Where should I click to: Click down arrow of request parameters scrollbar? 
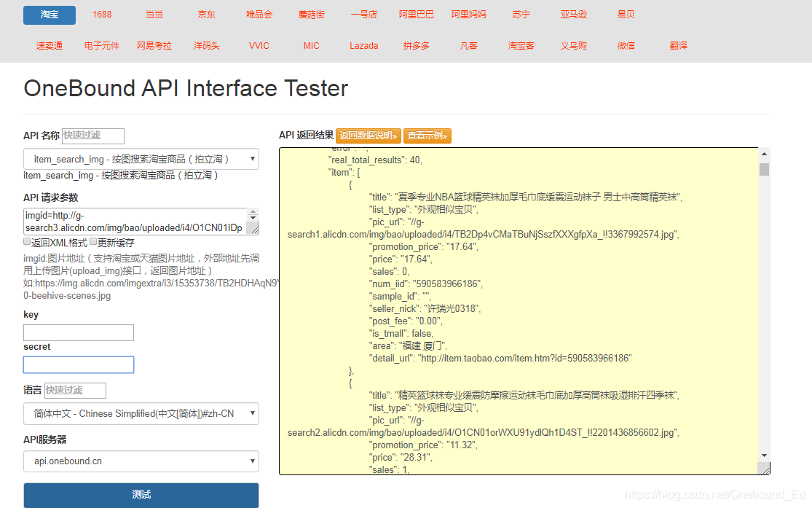253,218
